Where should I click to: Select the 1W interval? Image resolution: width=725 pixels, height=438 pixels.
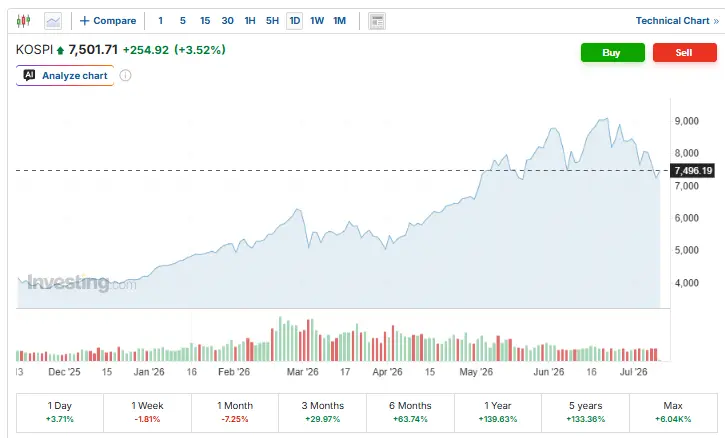[x=317, y=21]
